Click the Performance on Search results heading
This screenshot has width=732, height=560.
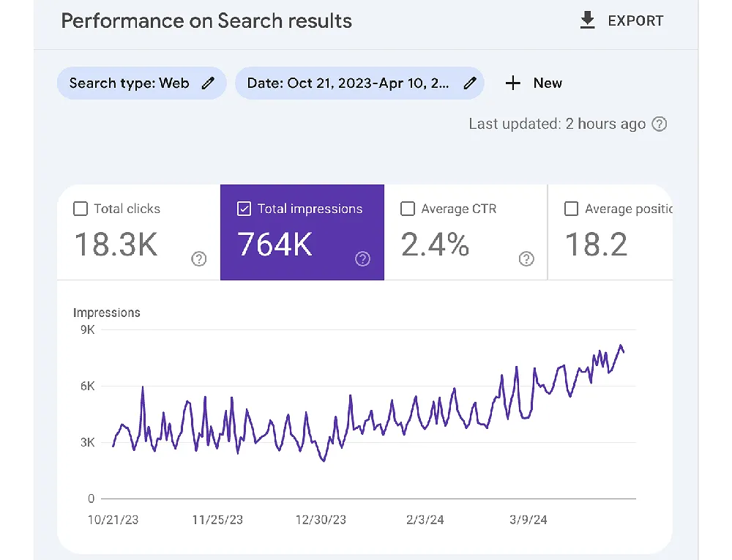[206, 20]
